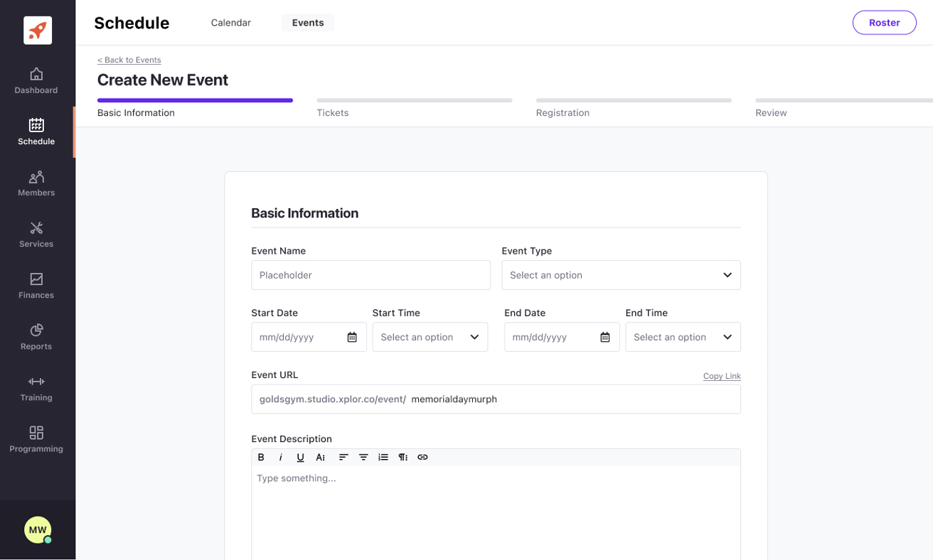Click the rocket logo at top left
The width and height of the screenshot is (933, 560).
(38, 31)
